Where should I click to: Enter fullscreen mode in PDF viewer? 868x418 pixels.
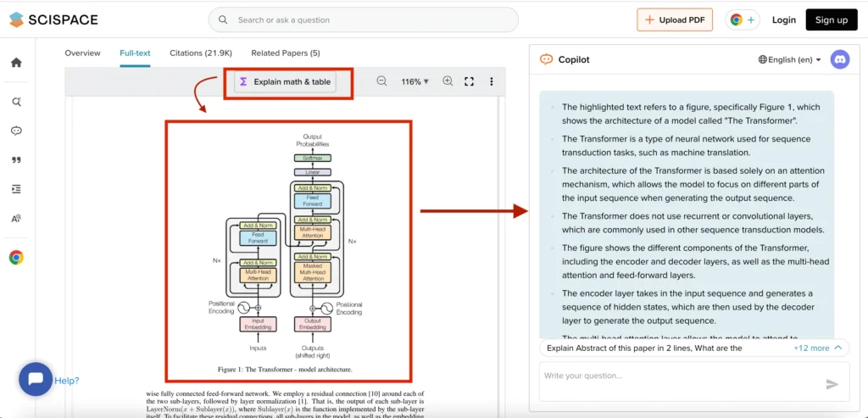tap(469, 81)
